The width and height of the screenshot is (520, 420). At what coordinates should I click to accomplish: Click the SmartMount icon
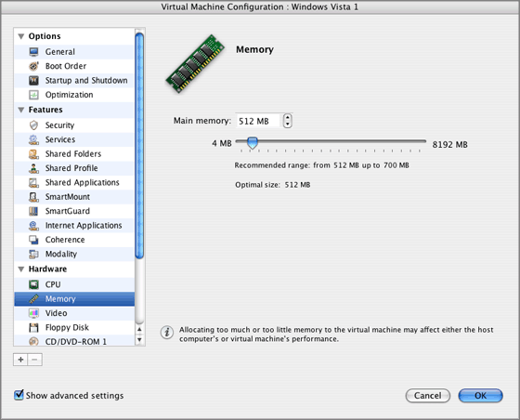click(33, 197)
